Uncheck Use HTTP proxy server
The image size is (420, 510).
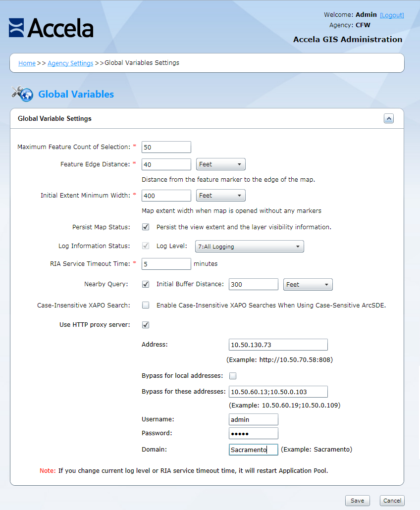tap(146, 325)
